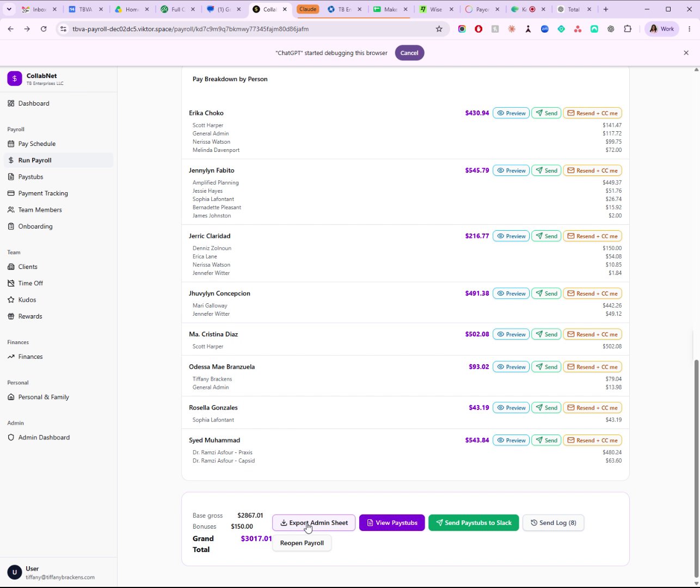Switch to the Claude browser tab
The image size is (700, 588).
pos(308,9)
